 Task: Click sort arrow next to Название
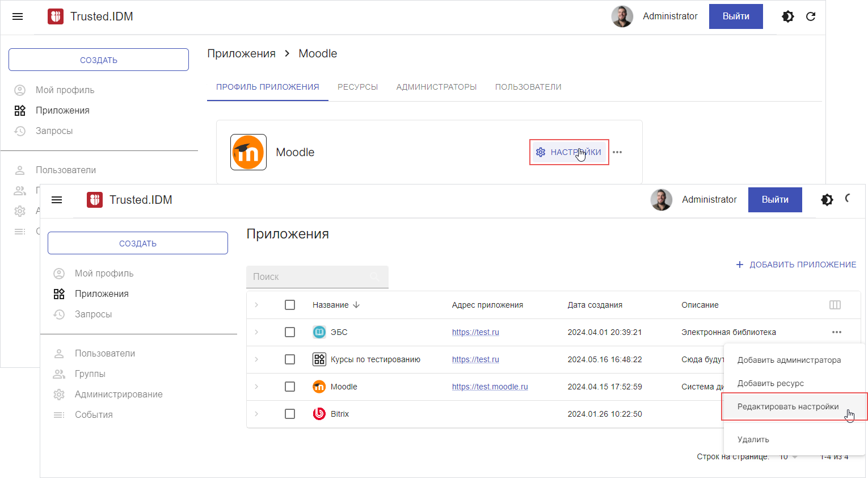[356, 305]
